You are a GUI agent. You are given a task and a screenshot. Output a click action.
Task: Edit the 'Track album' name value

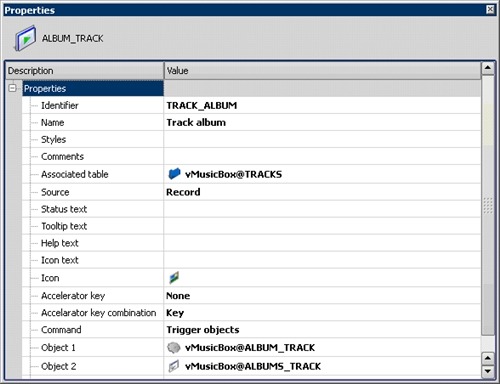(196, 123)
